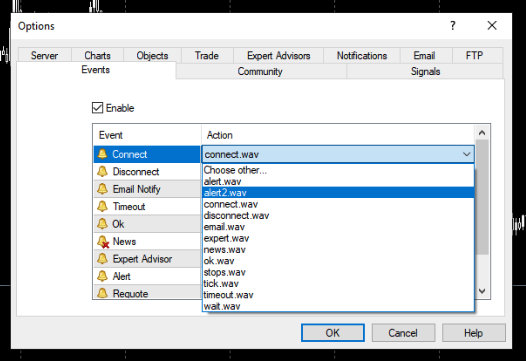Select the News event row
This screenshot has height=361, width=526.
(x=147, y=241)
